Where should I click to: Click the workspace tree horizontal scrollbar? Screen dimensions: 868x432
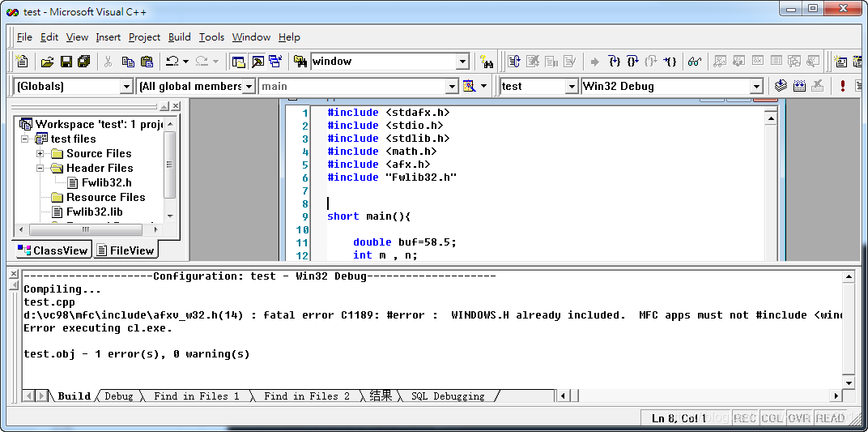coord(85,229)
